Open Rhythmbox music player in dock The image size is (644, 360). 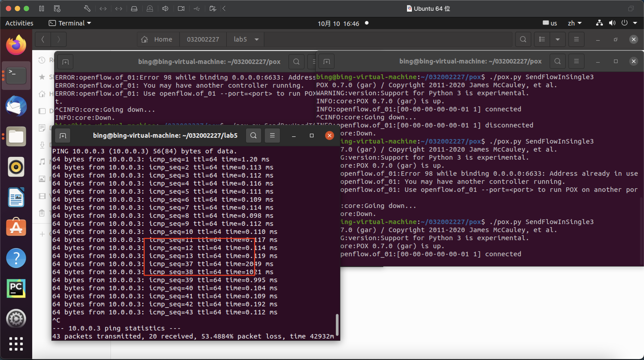(16, 167)
